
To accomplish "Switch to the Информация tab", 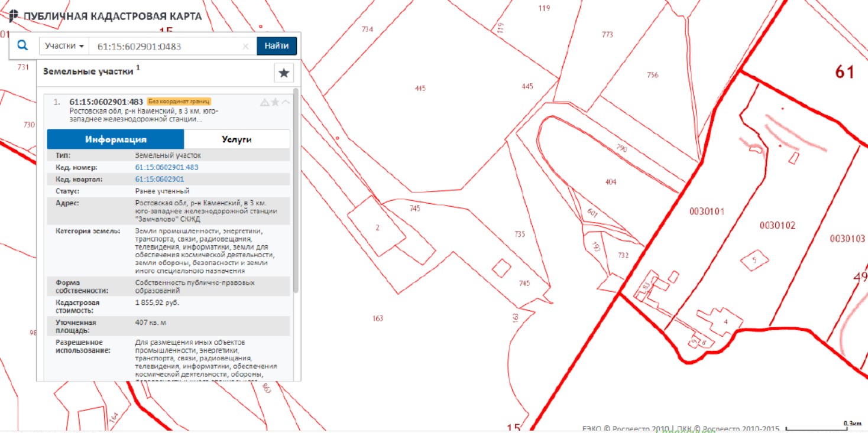I will 115,139.
